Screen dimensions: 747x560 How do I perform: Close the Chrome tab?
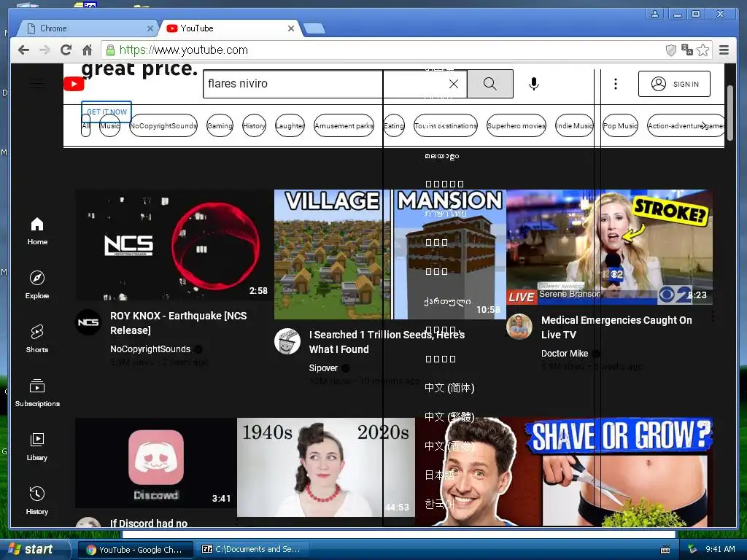[x=150, y=28]
